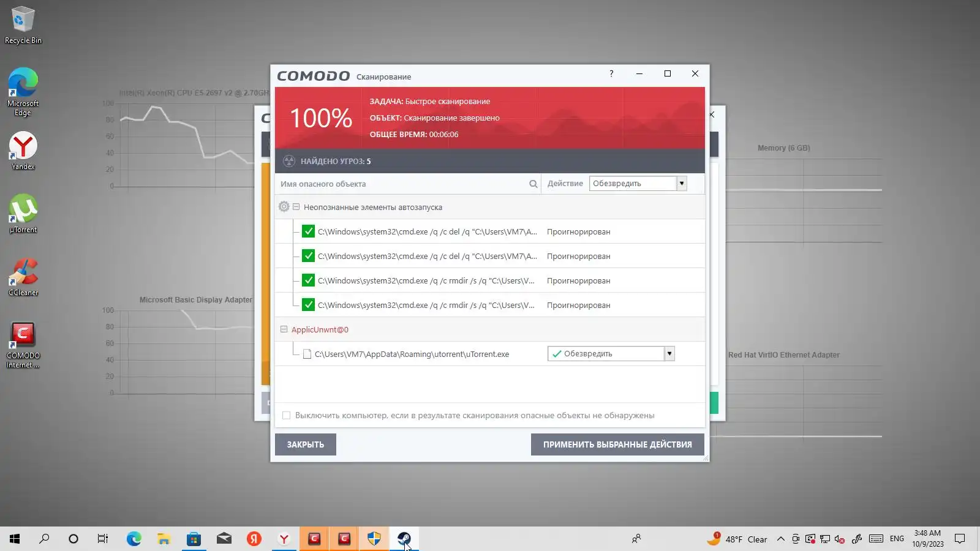Open Microsoft Store from the taskbar
The image size is (980, 551).
tap(194, 539)
